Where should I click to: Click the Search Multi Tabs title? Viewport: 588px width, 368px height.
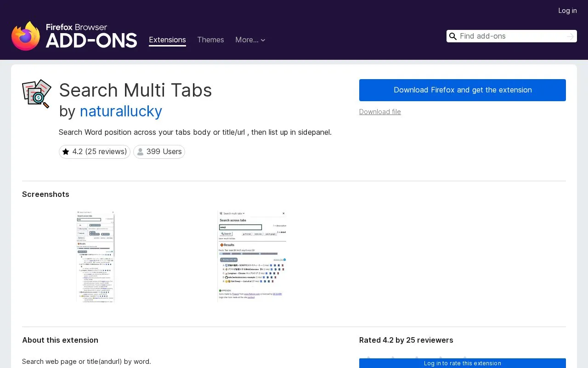[136, 90]
